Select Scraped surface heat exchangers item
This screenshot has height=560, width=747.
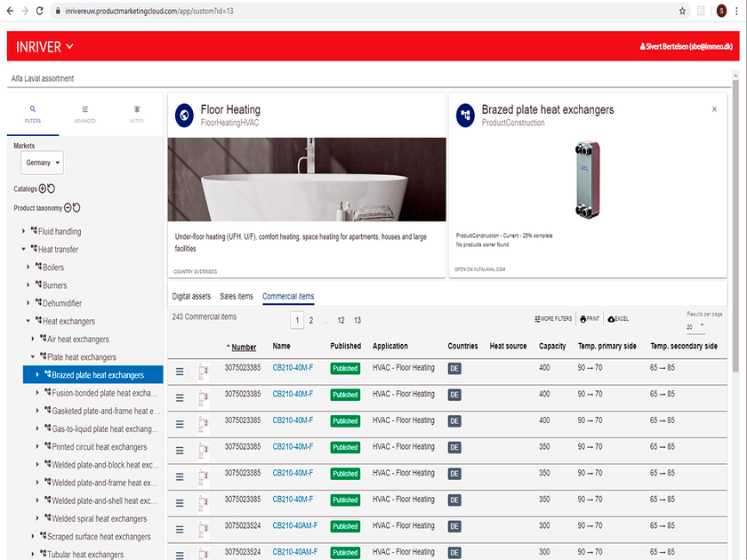click(x=99, y=537)
